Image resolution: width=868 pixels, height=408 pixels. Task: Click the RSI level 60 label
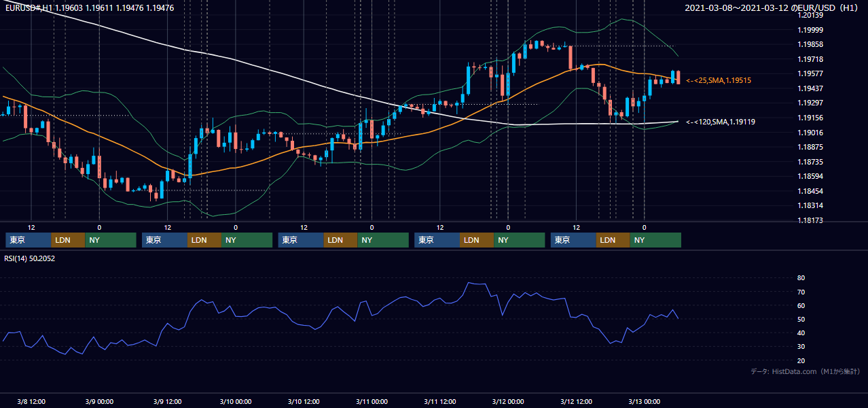tap(801, 305)
